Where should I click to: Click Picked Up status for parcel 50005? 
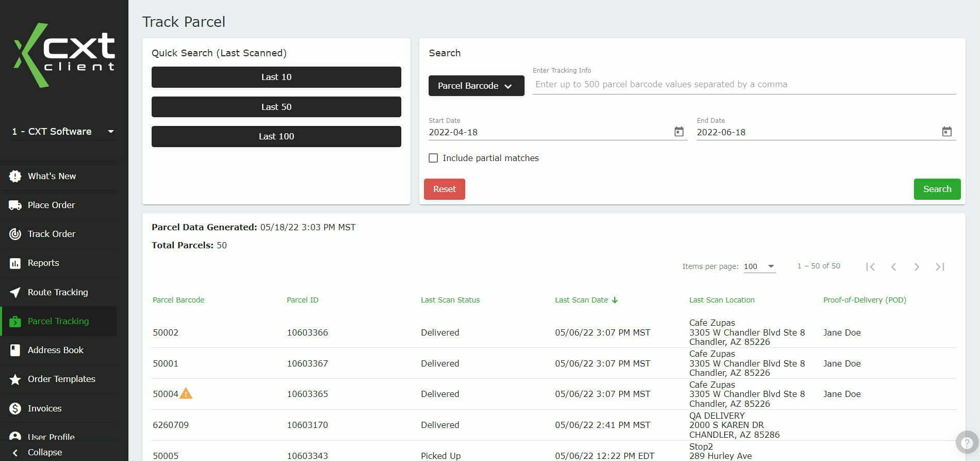point(440,456)
